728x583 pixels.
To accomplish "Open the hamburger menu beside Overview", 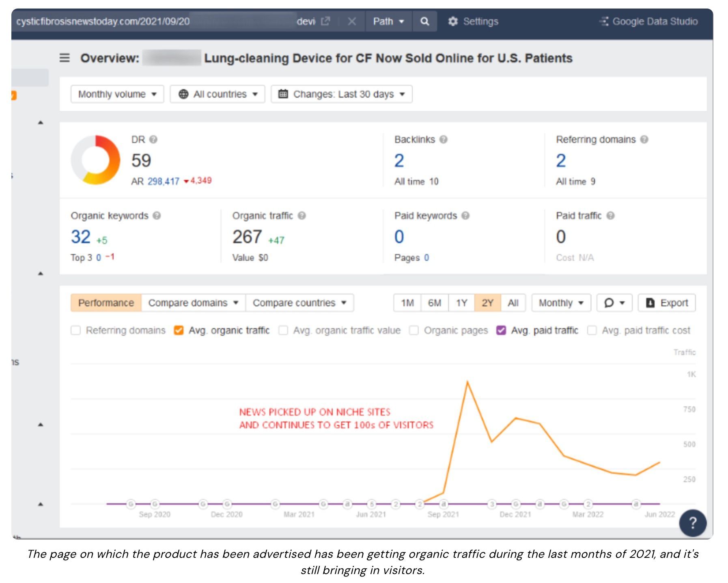I will click(x=65, y=58).
